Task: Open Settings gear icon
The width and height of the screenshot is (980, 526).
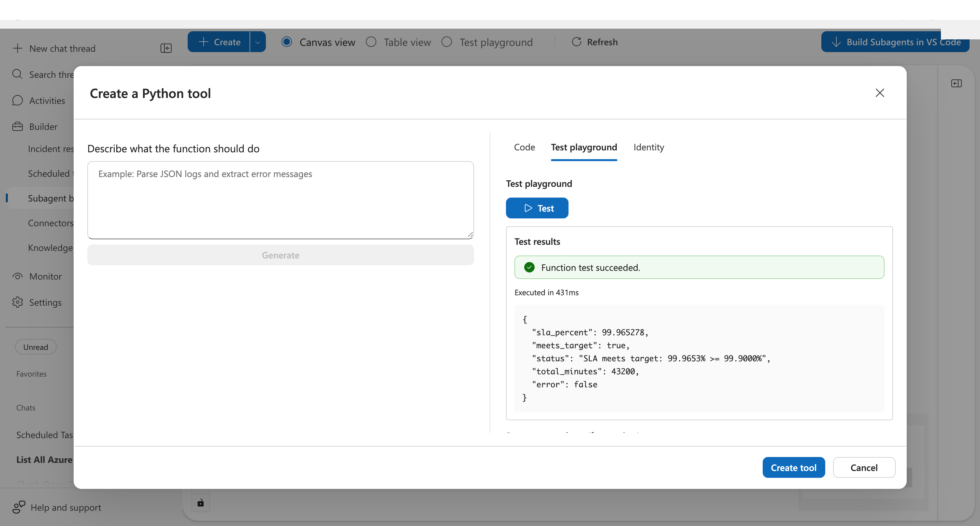Action: coord(18,302)
